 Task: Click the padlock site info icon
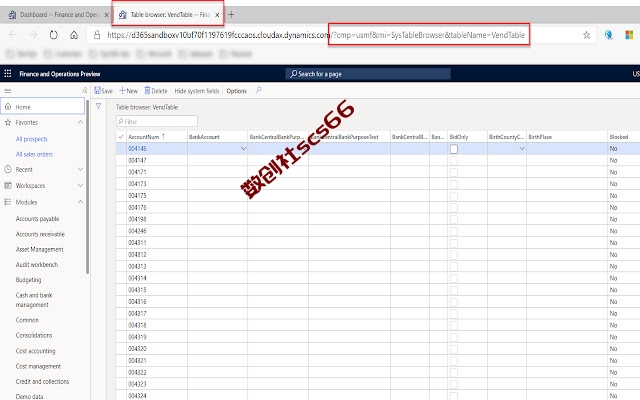click(x=97, y=35)
